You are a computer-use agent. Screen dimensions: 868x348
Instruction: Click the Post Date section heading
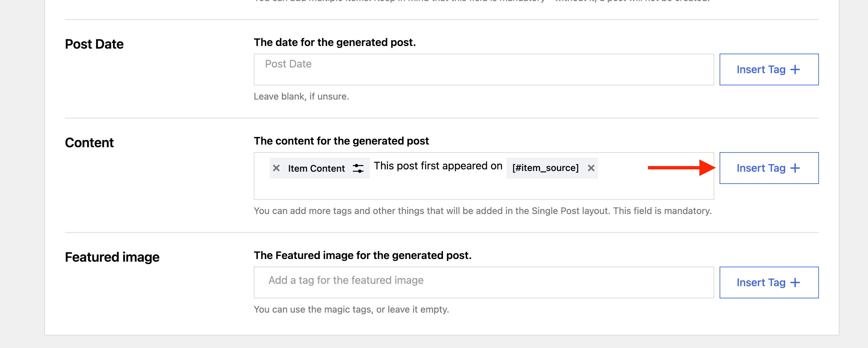(x=94, y=44)
